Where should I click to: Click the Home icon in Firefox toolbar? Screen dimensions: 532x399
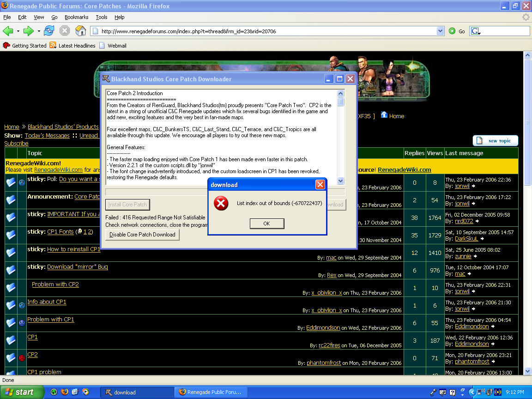pyautogui.click(x=81, y=31)
